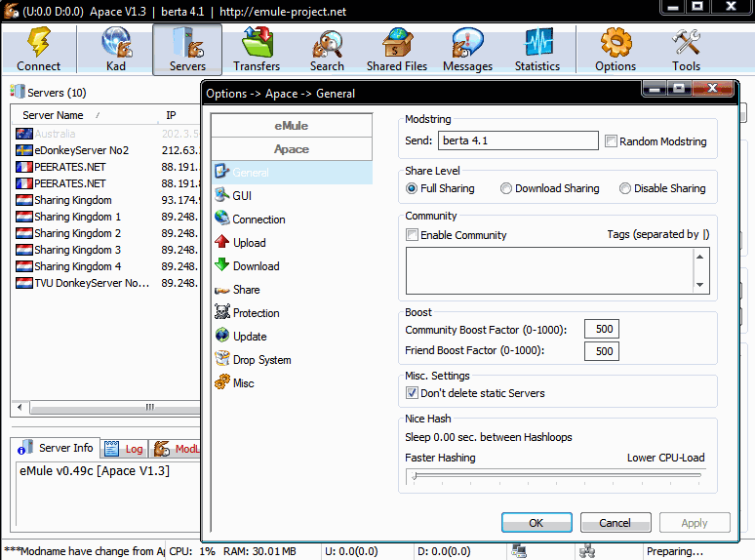Switch to the Server Info tab
The height and width of the screenshot is (560, 755).
(56, 448)
